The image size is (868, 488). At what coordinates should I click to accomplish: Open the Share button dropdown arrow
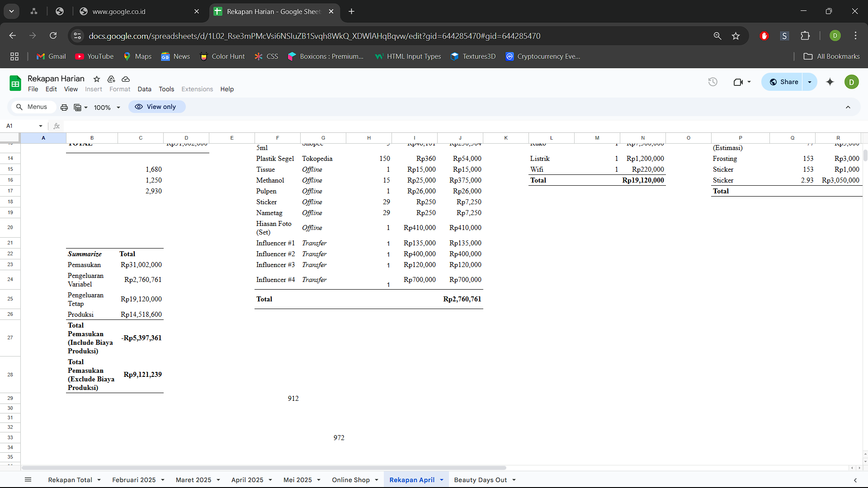pyautogui.click(x=810, y=82)
